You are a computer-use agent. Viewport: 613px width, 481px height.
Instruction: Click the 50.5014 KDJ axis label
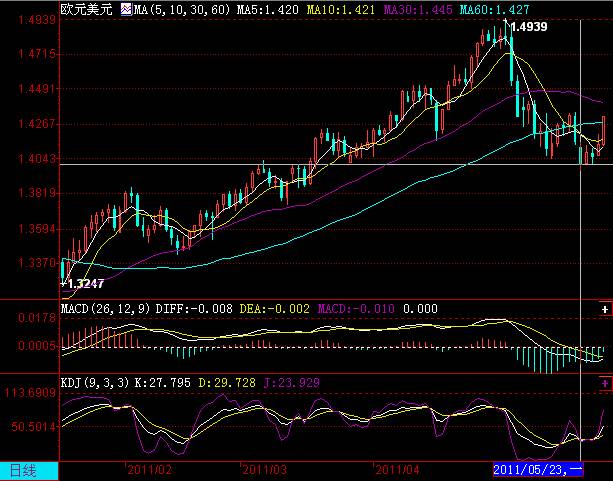34,427
